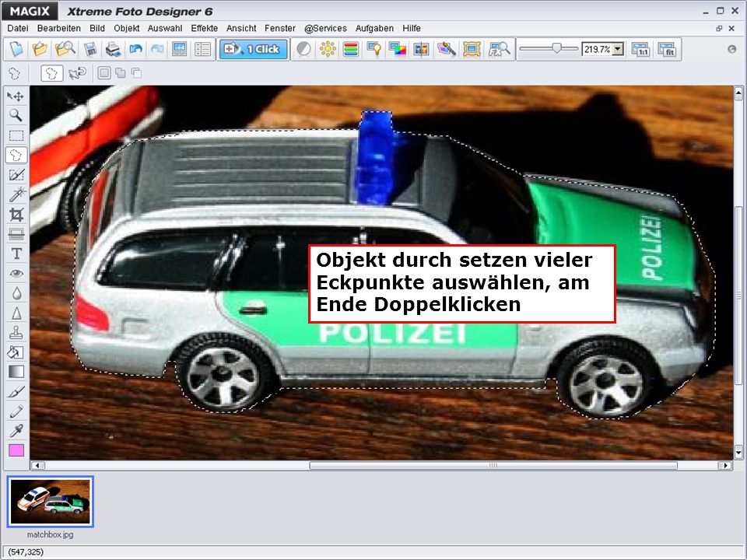Select the scanner-like straighten tool
The image size is (747, 560).
pyautogui.click(x=16, y=234)
